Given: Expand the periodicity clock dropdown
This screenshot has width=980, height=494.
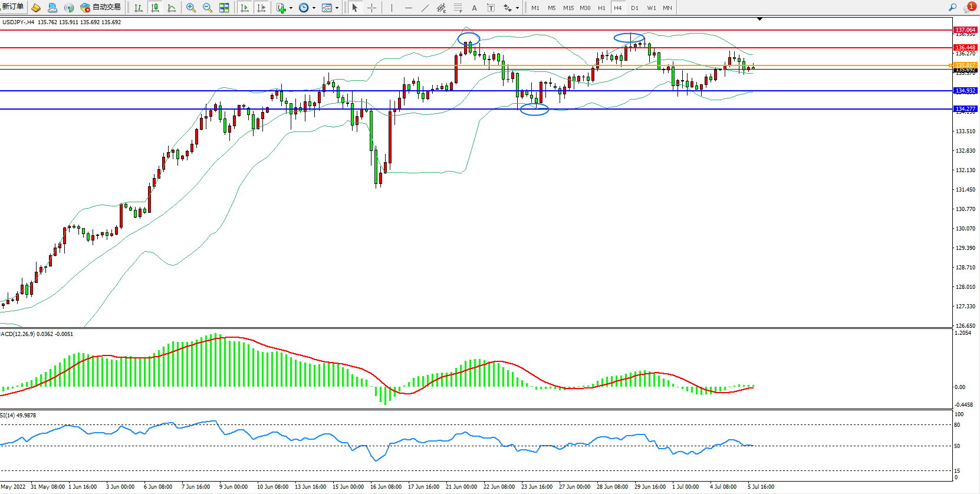Looking at the screenshot, I should point(314,8).
